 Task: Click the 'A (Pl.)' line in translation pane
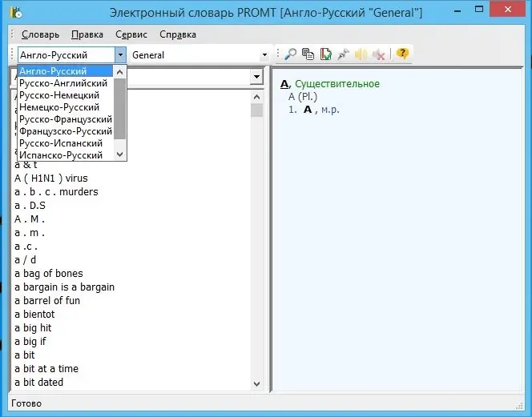[303, 97]
